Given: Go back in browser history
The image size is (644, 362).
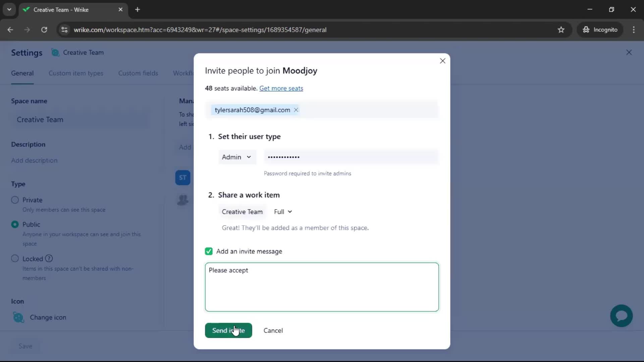Looking at the screenshot, I should coord(10,30).
